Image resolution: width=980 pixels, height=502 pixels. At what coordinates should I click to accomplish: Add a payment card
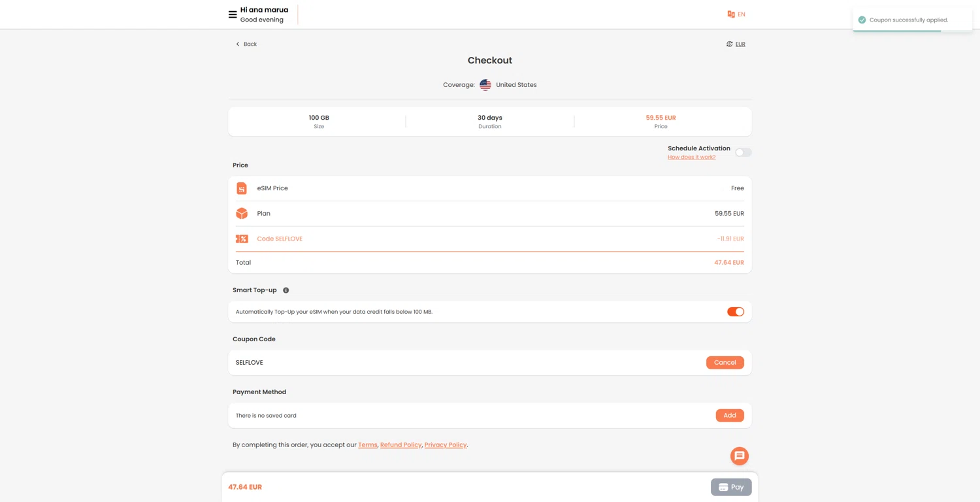click(730, 416)
